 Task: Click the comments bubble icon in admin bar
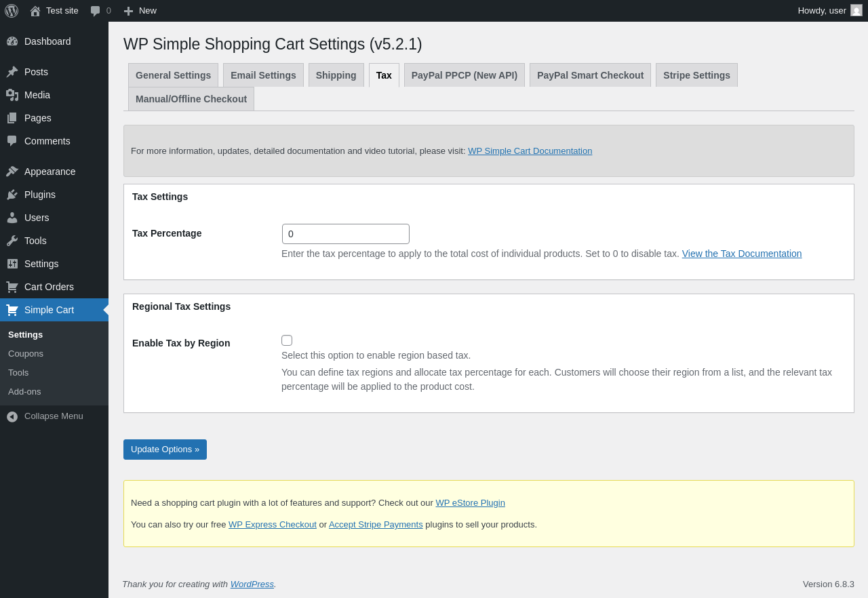click(96, 11)
